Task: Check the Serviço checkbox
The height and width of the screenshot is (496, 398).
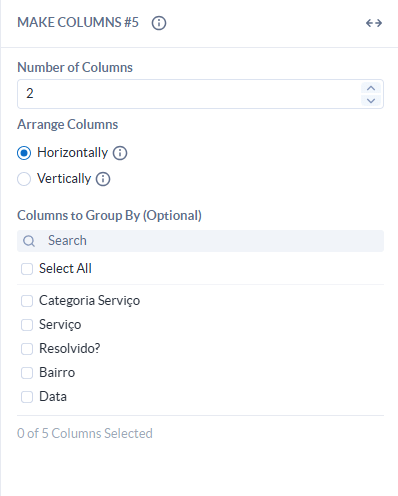Action: (x=27, y=325)
